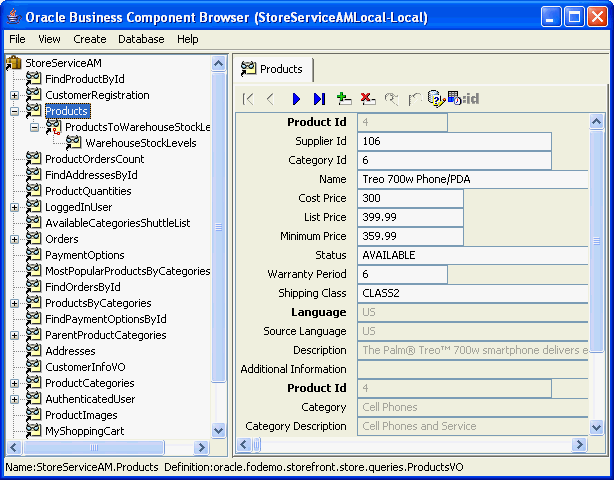The width and height of the screenshot is (614, 480).
Task: Select AvailableCategoriesShuttleList in the tree
Action: 117,223
